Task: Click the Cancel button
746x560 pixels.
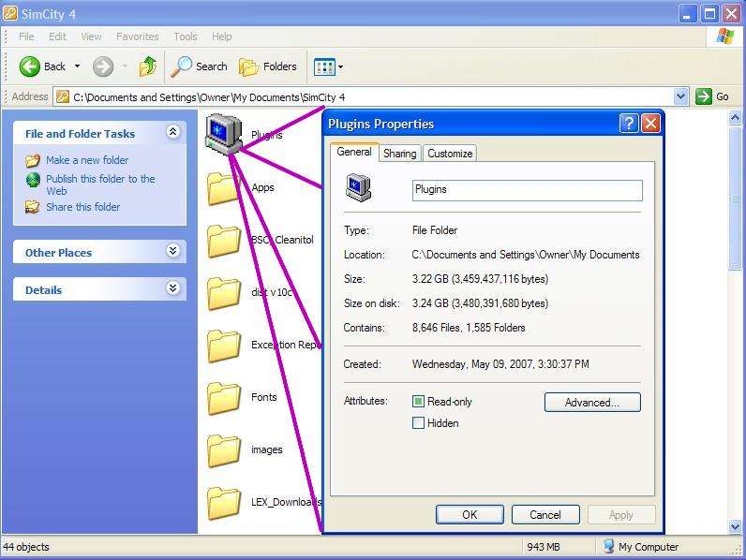Action: coord(545,515)
